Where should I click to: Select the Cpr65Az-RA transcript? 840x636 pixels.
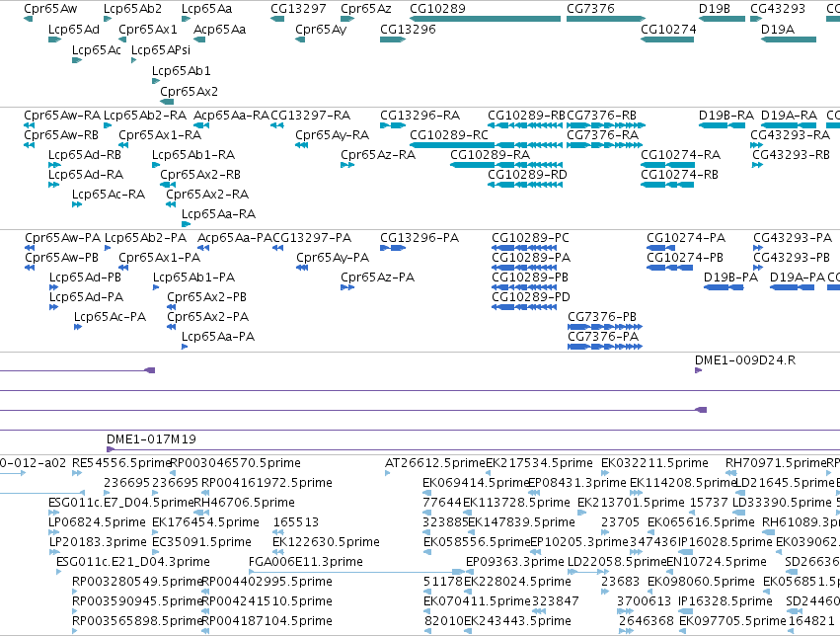pyautogui.click(x=347, y=165)
